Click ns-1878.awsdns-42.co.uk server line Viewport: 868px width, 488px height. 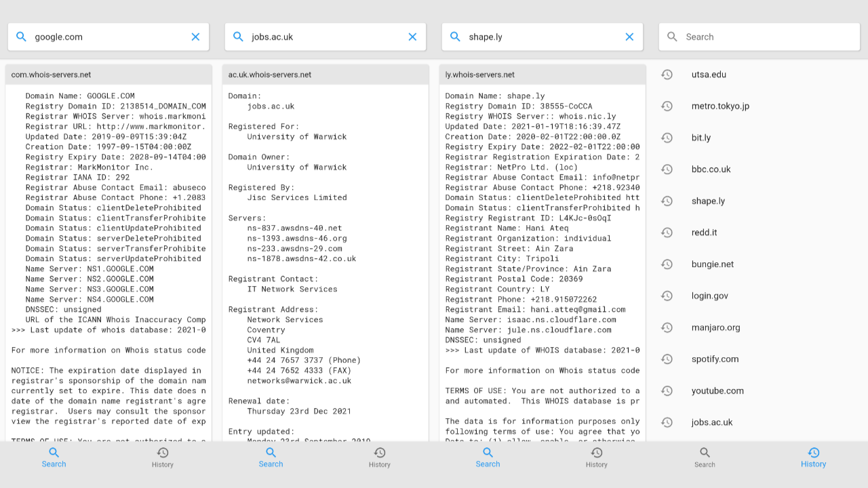(302, 258)
